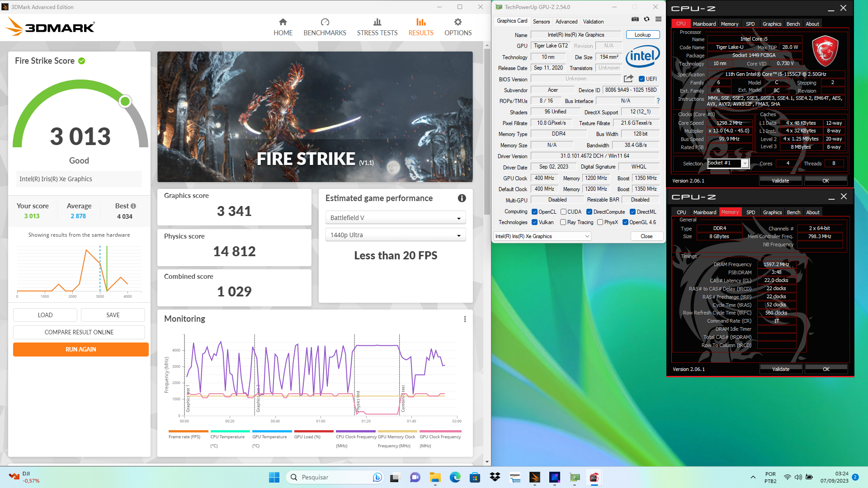Click the Bus Interface question mark in GPU-Z
The height and width of the screenshot is (488, 868).
[x=658, y=101]
